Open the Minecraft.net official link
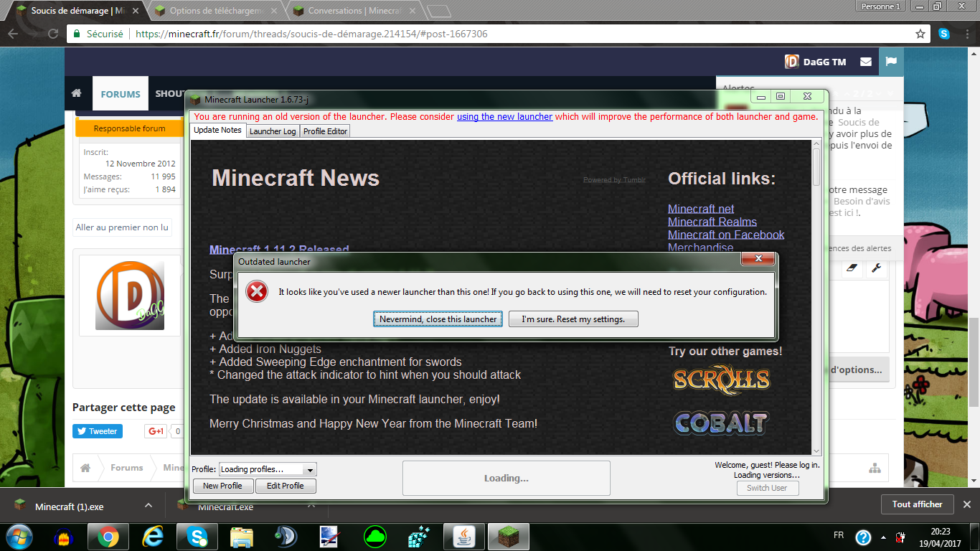The height and width of the screenshot is (551, 980). click(x=701, y=209)
